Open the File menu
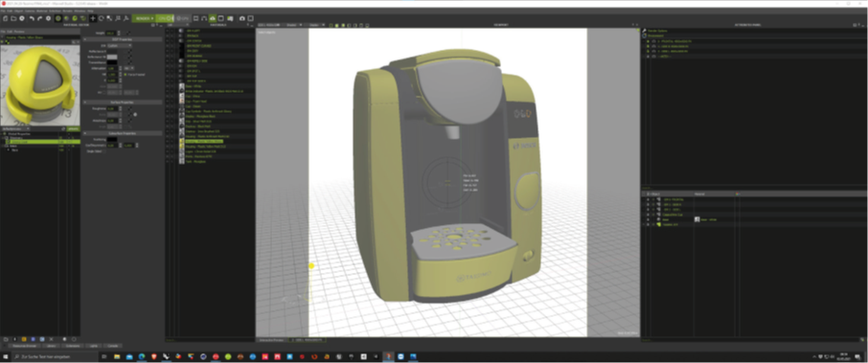The height and width of the screenshot is (363, 868). click(3, 11)
